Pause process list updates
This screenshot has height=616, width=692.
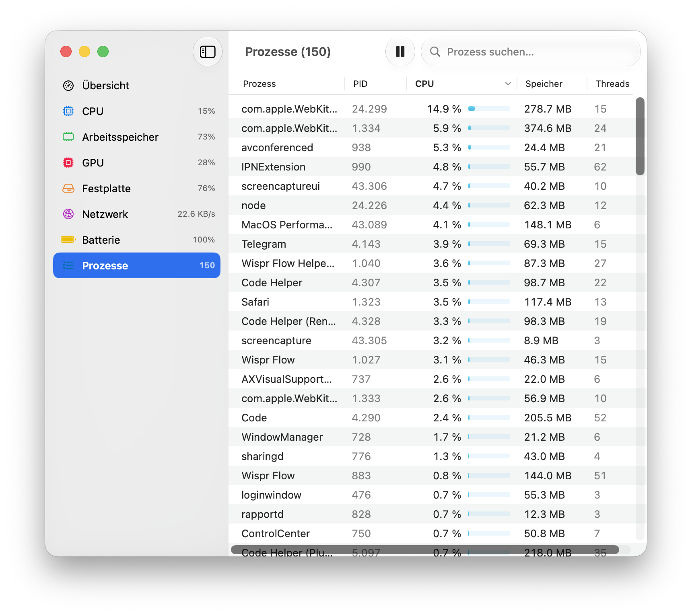coord(400,51)
